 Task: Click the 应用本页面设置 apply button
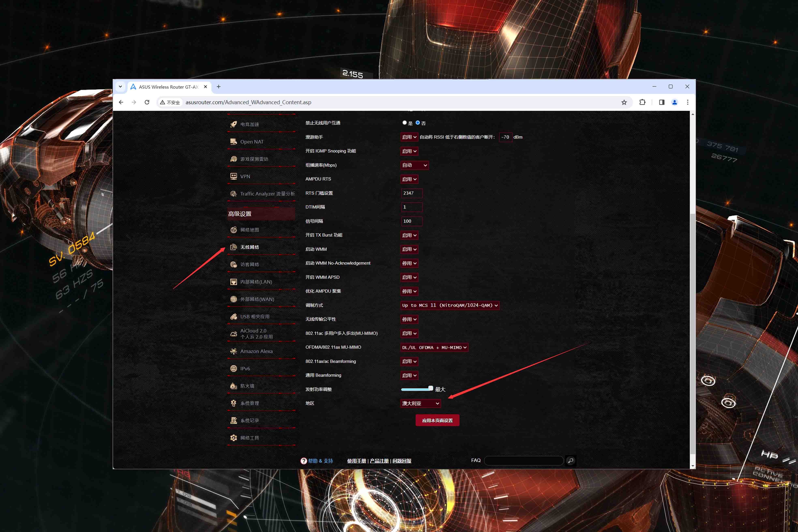[x=437, y=421]
